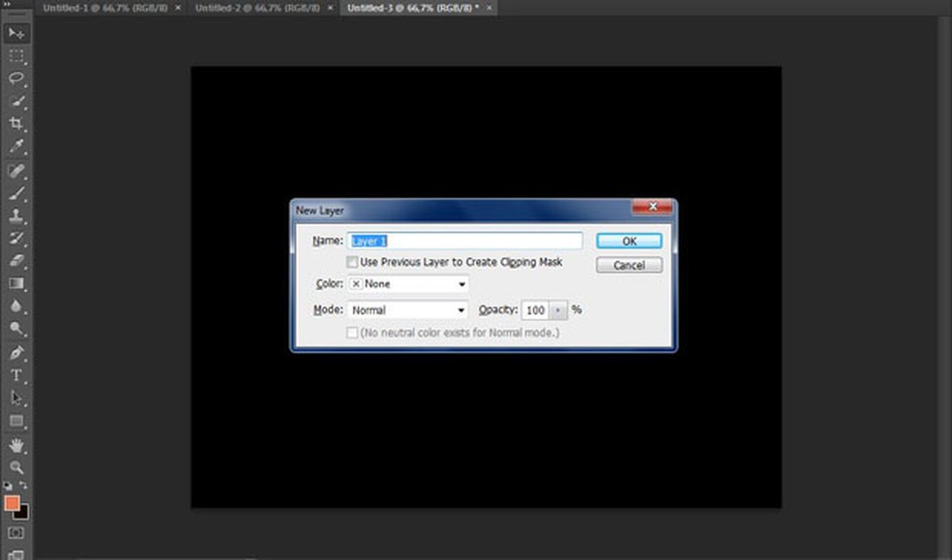Select the Spot Healing Brush tool

tap(16, 171)
